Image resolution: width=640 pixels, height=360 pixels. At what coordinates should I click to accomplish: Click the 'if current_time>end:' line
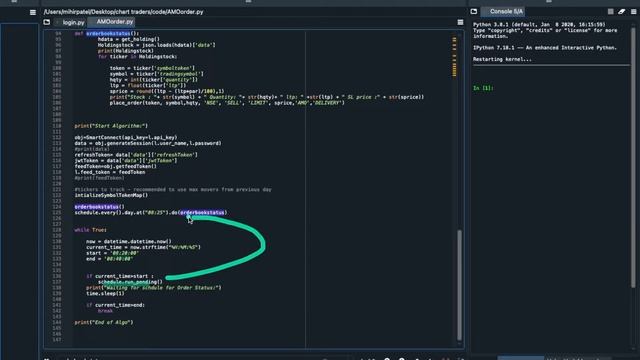pyautogui.click(x=116, y=305)
